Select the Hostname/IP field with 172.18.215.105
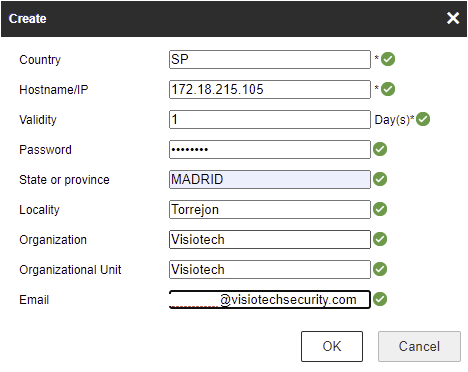Screen dimensions: 468x372 click(270, 90)
